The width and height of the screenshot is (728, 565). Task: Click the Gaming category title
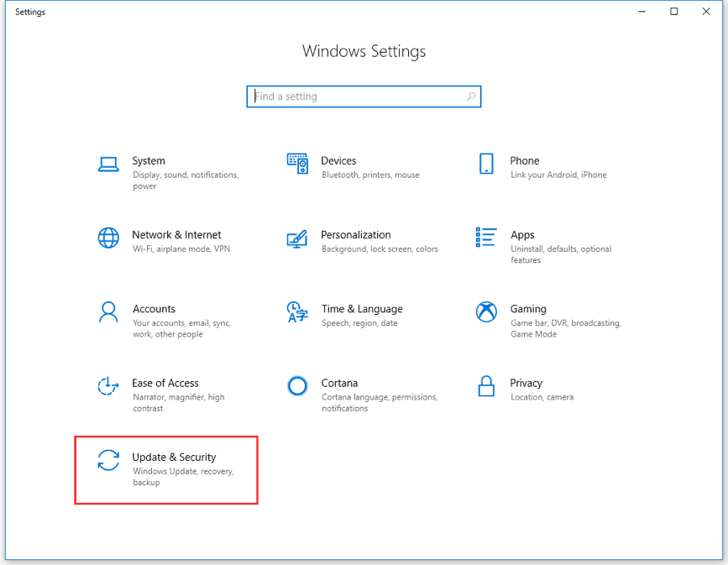tap(528, 309)
